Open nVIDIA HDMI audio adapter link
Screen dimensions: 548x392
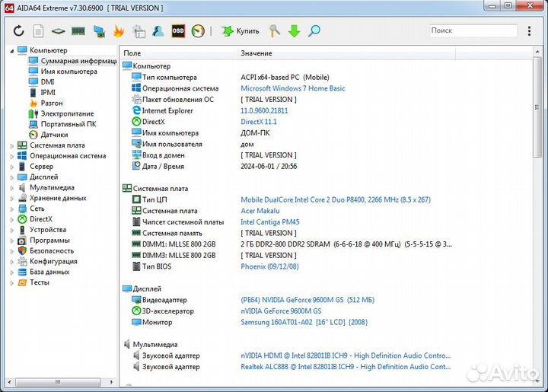coord(346,355)
